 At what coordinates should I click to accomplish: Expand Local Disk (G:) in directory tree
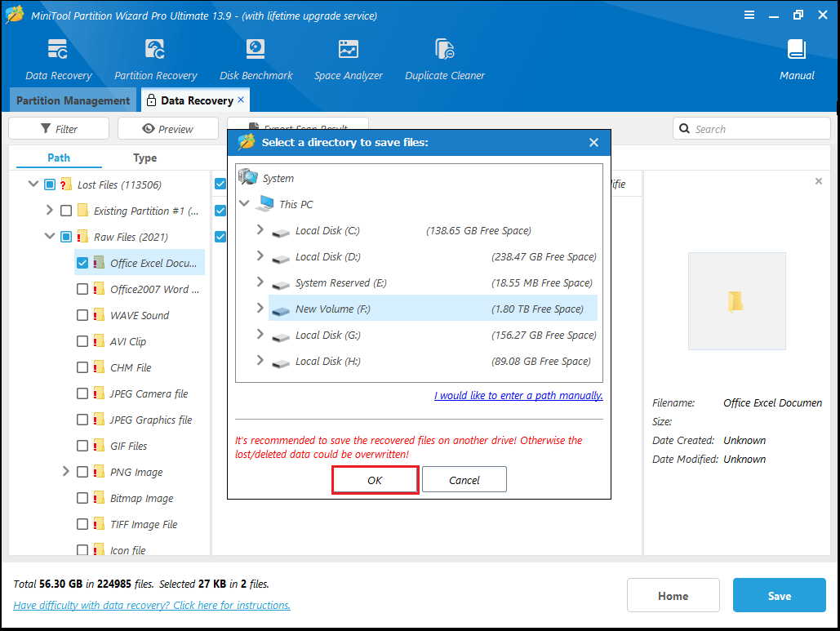[x=260, y=334]
